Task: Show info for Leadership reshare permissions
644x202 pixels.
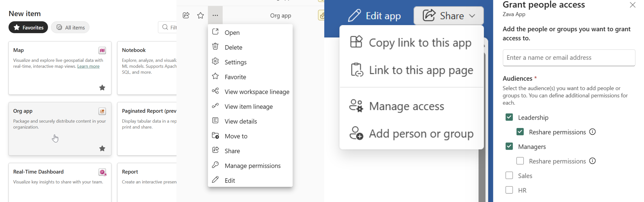Action: (x=592, y=132)
